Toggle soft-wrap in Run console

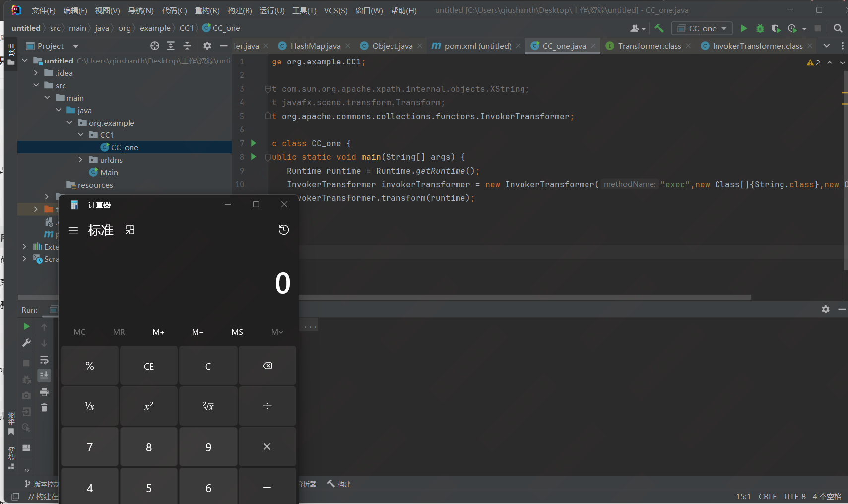(44, 360)
